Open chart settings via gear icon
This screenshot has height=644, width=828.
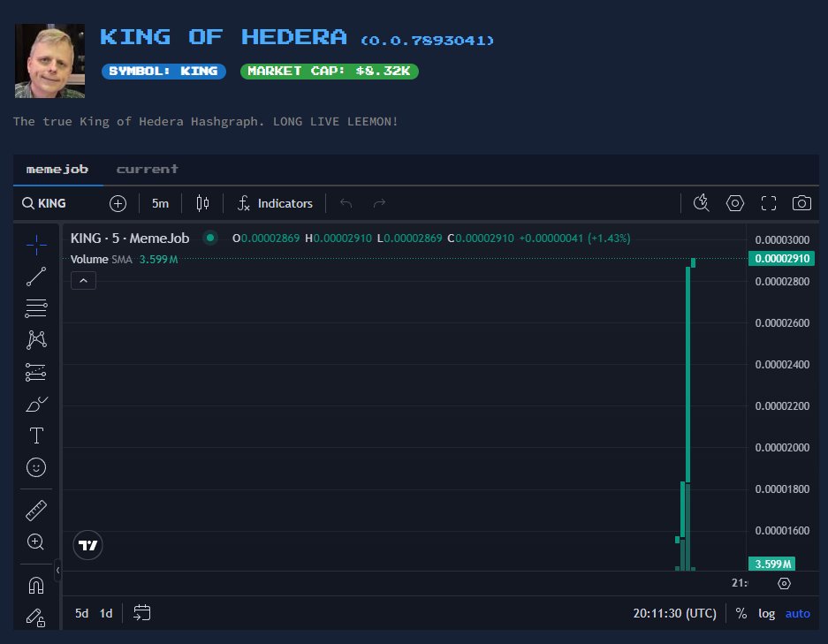click(734, 203)
